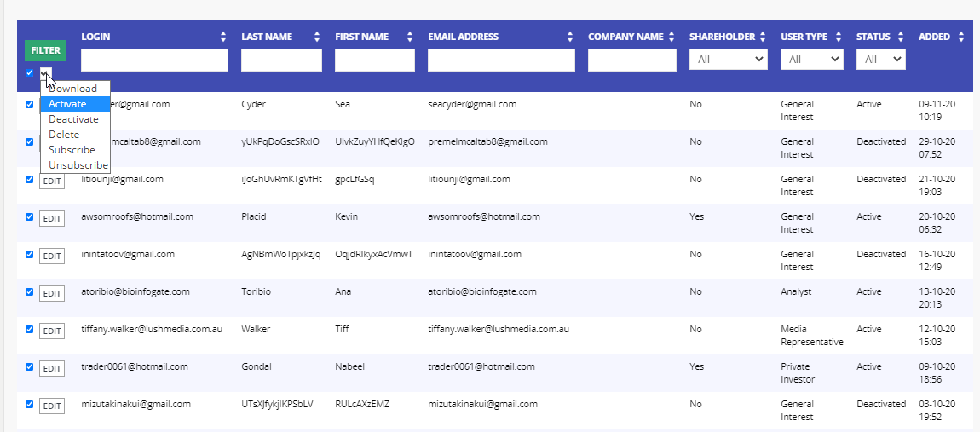Click the green FILTER button
980x432 pixels.
pyautogui.click(x=46, y=50)
